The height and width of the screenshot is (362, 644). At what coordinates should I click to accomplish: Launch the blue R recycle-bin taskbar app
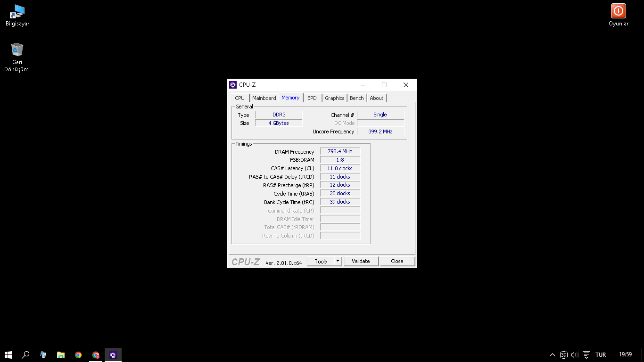click(43, 355)
